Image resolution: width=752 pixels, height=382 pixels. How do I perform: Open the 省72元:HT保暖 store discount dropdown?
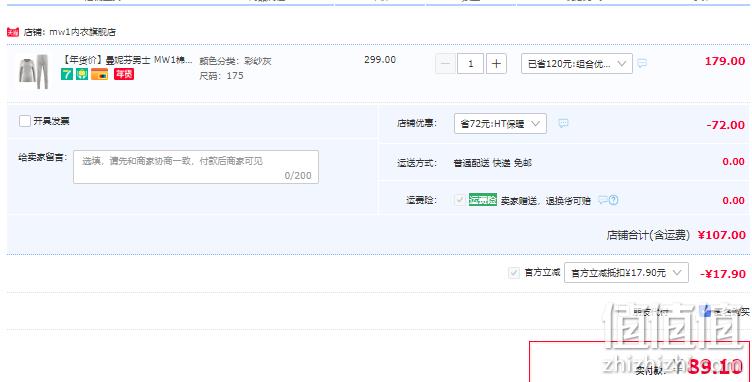500,124
